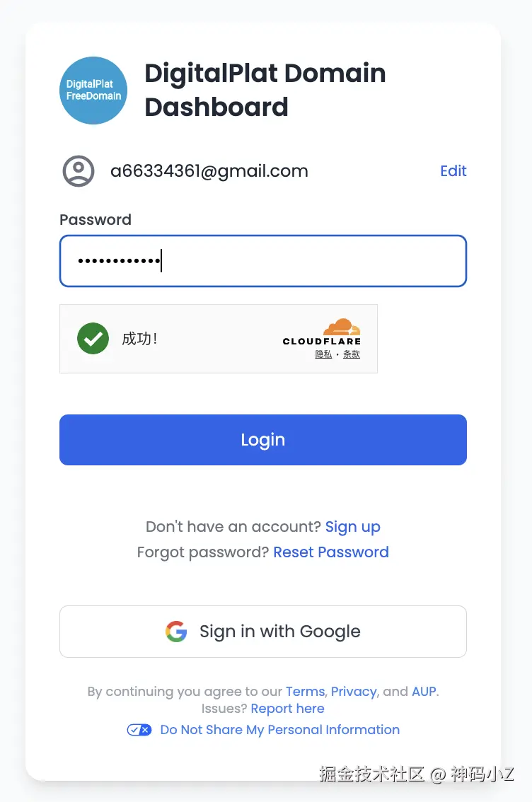Click the green success checkmark in Cloudflare widget
The image size is (532, 802).
[93, 339]
